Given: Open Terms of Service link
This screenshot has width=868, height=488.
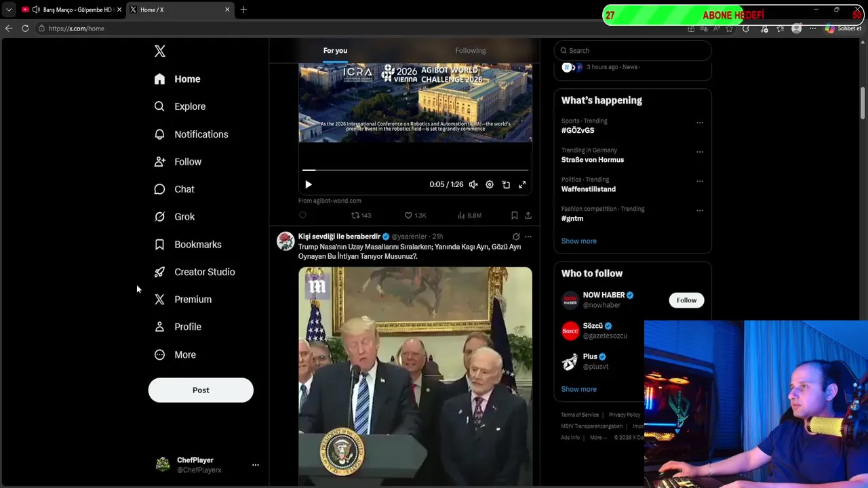Looking at the screenshot, I should coord(580,415).
